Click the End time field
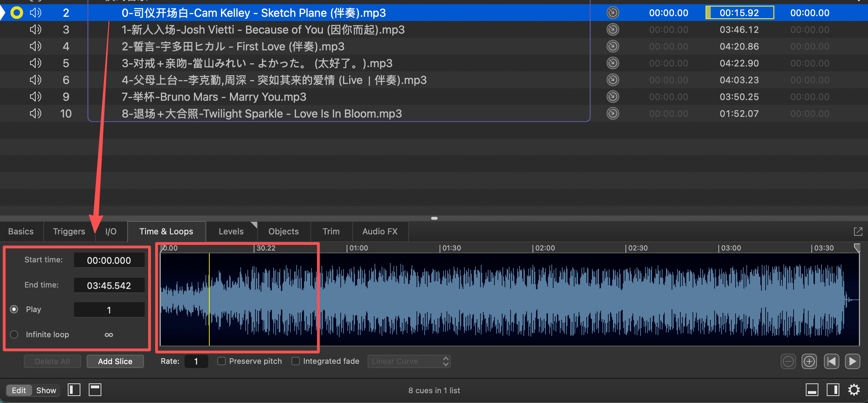Image resolution: width=868 pixels, height=403 pixels. coord(109,285)
